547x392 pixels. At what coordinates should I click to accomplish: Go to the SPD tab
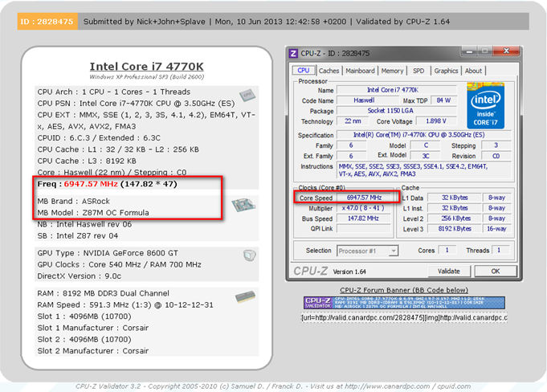tap(417, 71)
